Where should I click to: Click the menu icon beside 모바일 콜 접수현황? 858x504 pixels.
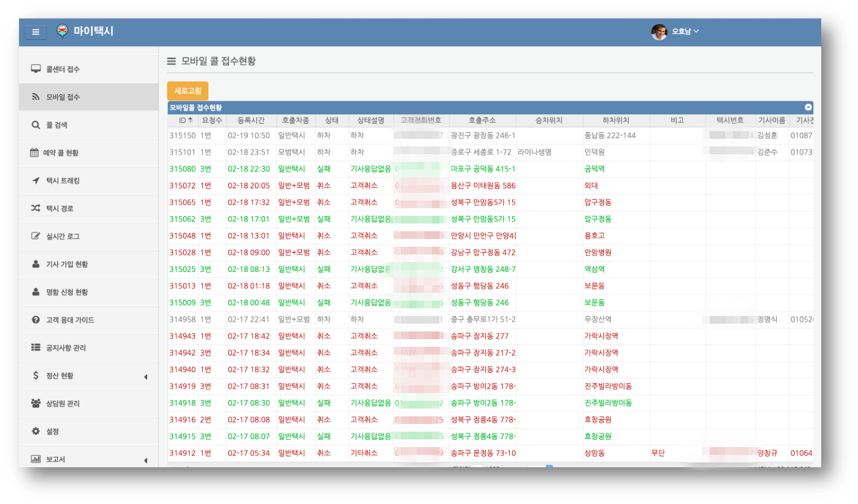(x=171, y=61)
